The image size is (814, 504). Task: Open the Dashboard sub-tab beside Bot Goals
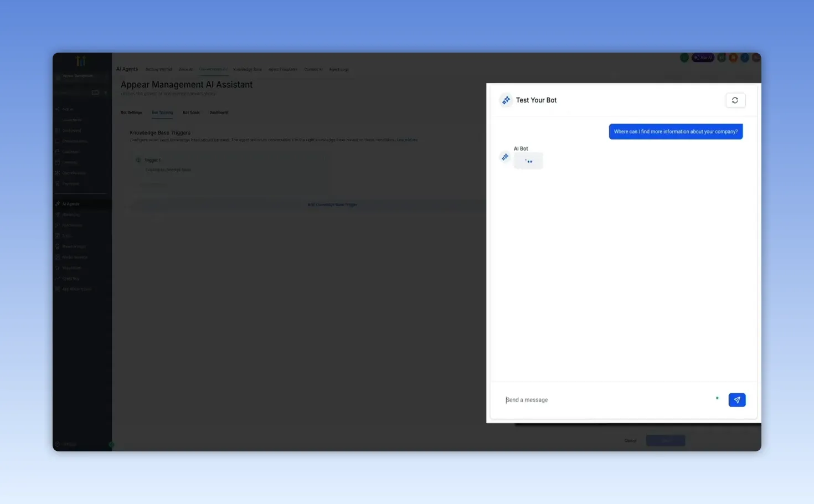[219, 112]
